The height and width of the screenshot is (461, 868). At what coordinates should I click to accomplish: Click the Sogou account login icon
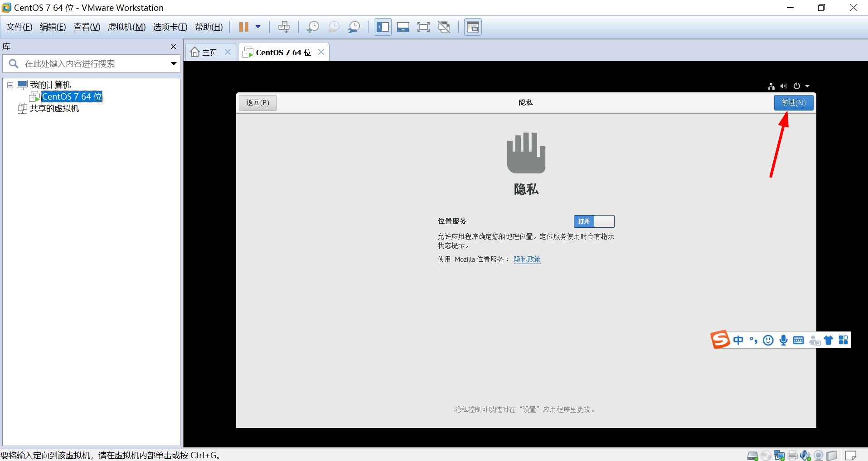pos(815,340)
